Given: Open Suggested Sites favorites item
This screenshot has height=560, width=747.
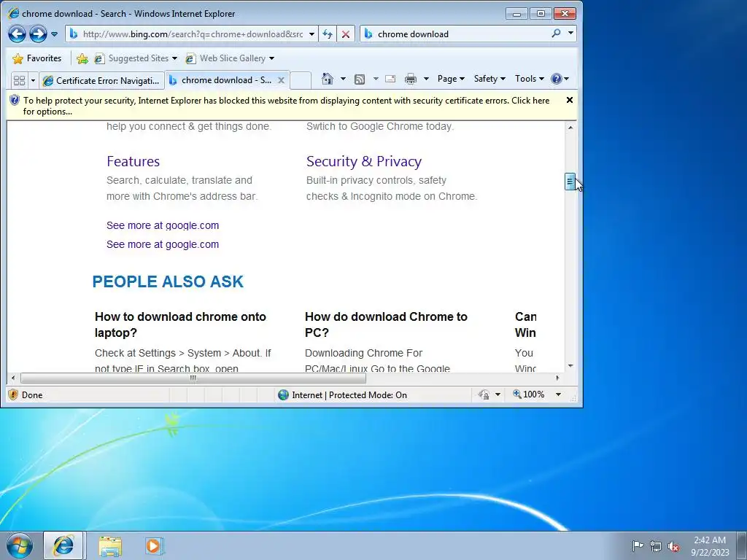Looking at the screenshot, I should coord(135,58).
